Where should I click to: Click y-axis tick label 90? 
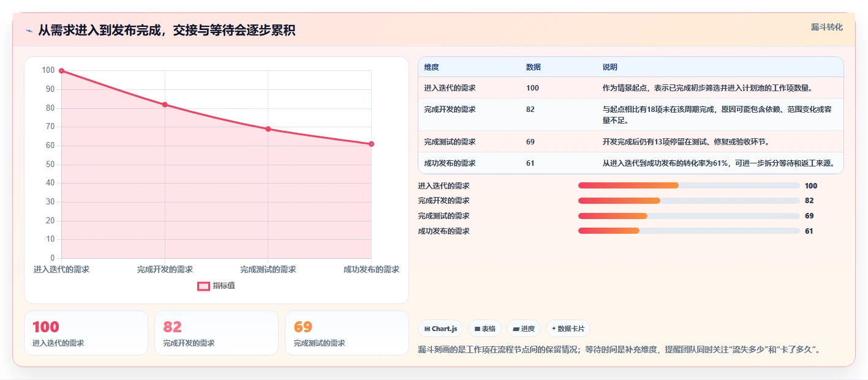point(50,89)
